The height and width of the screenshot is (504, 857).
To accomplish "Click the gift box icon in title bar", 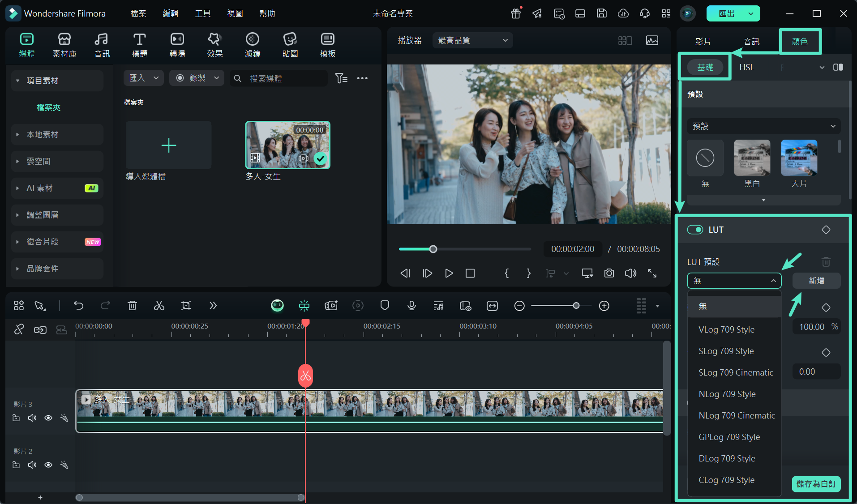I will click(516, 13).
